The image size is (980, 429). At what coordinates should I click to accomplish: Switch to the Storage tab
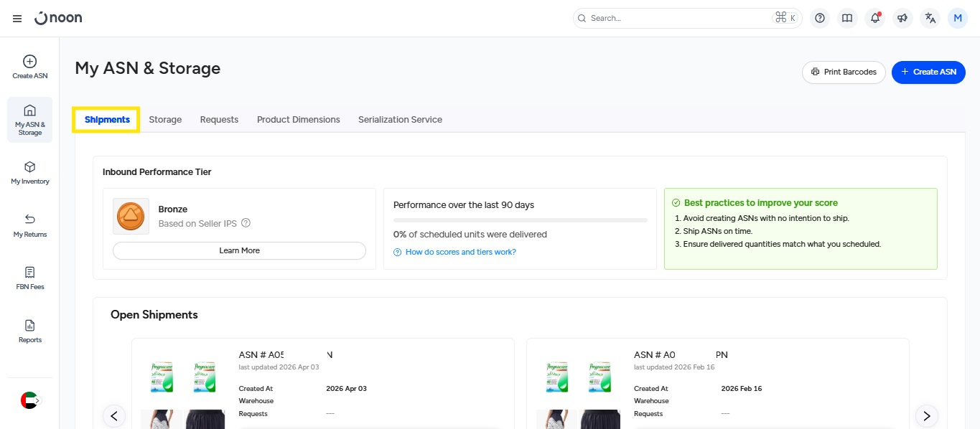tap(165, 120)
